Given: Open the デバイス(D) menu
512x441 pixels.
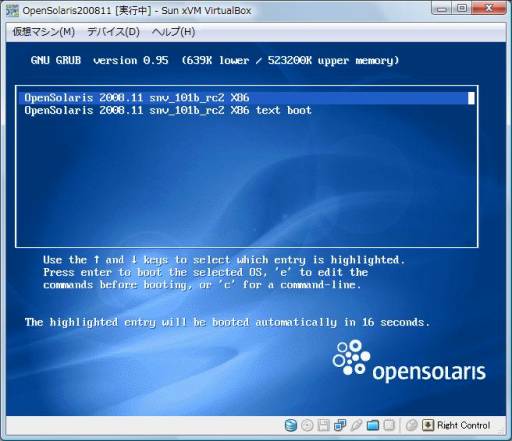Looking at the screenshot, I should (x=113, y=32).
